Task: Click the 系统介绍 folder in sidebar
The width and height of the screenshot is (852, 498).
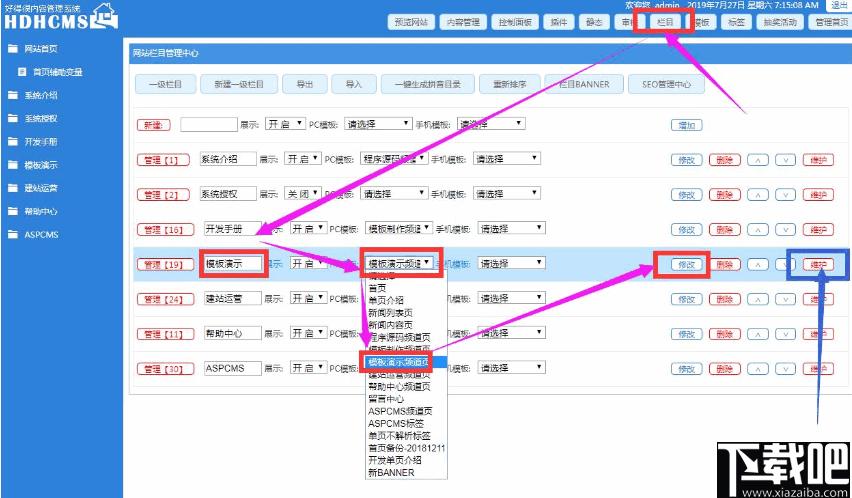Action: coord(40,95)
